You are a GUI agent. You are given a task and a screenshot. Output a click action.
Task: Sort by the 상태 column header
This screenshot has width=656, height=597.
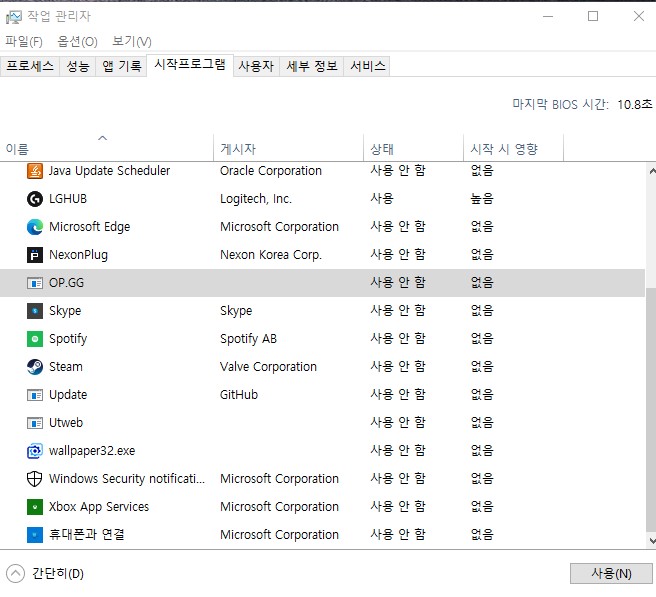click(x=413, y=147)
